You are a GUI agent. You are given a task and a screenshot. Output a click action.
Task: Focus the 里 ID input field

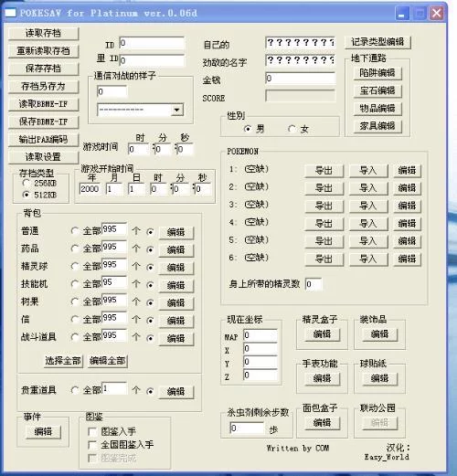(x=152, y=60)
